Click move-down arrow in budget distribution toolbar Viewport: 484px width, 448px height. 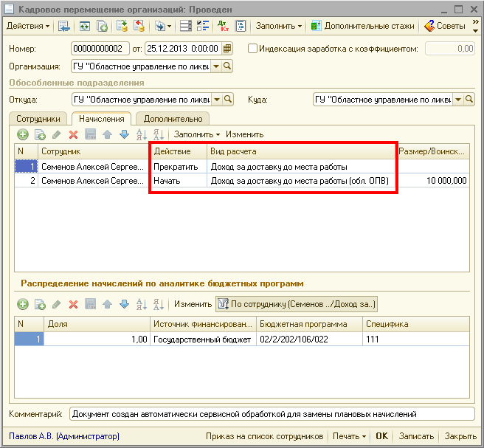[124, 304]
